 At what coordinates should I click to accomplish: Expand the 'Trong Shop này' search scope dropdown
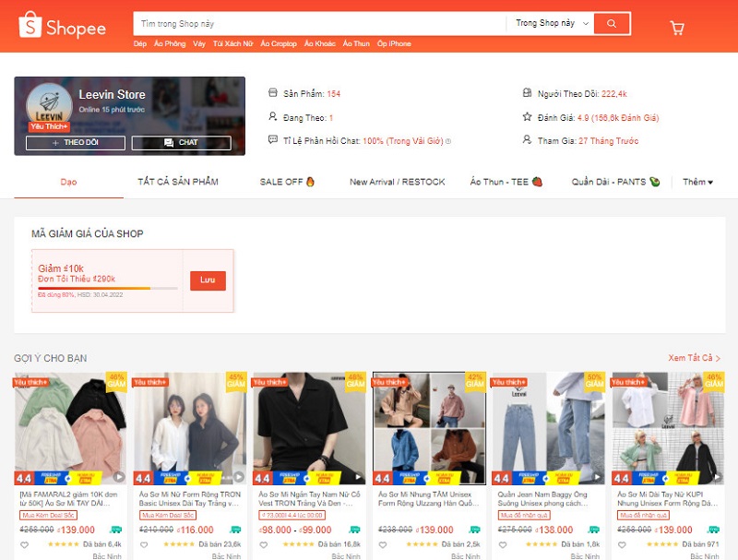point(551,23)
